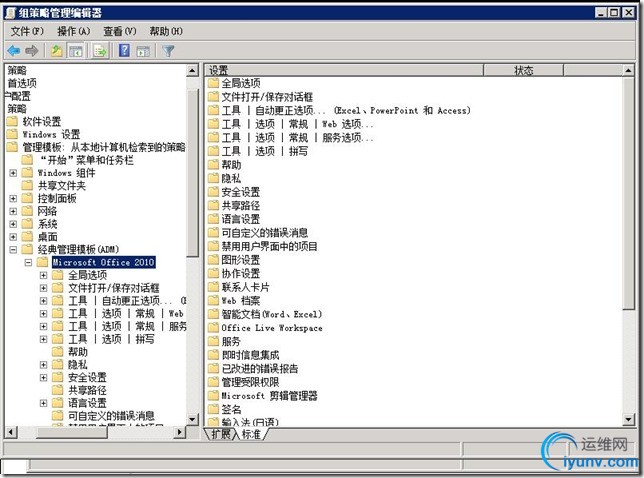
Task: Click the Filter funnel toolbar icon
Action: coord(168,51)
